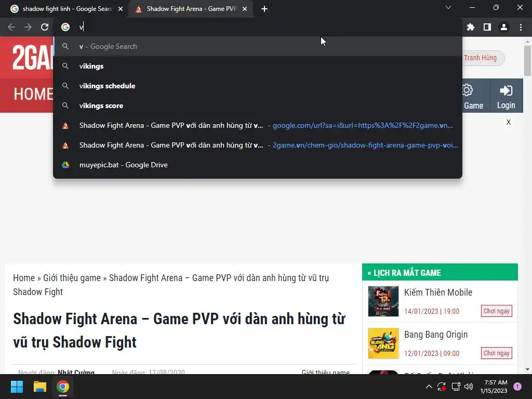Image resolution: width=532 pixels, height=399 pixels.
Task: Open the volume speaker tray icon
Action: 469,387
